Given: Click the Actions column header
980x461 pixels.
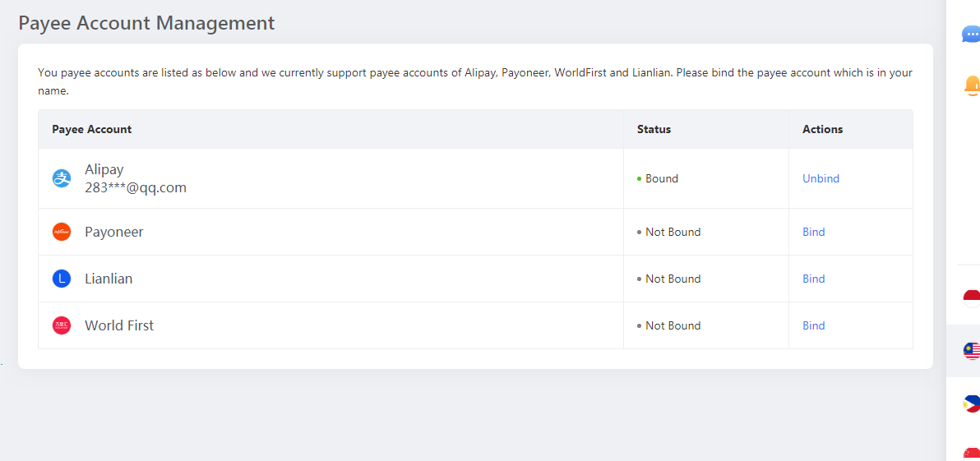Looking at the screenshot, I should tap(822, 129).
